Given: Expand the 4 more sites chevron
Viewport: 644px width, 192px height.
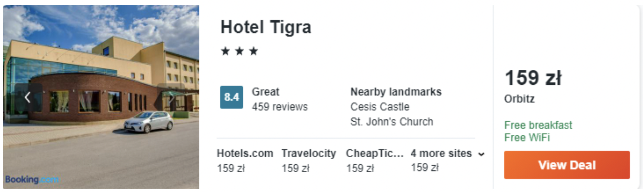Looking at the screenshot, I should (481, 154).
